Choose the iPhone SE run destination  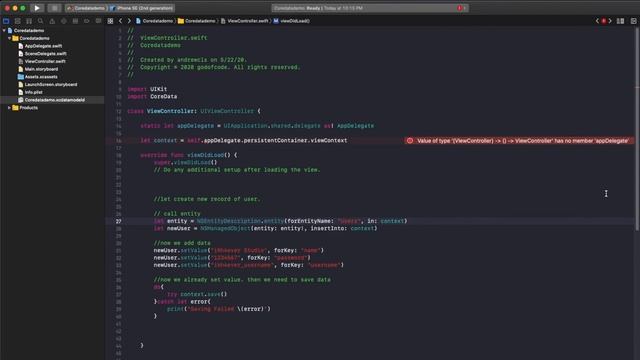pyautogui.click(x=142, y=8)
